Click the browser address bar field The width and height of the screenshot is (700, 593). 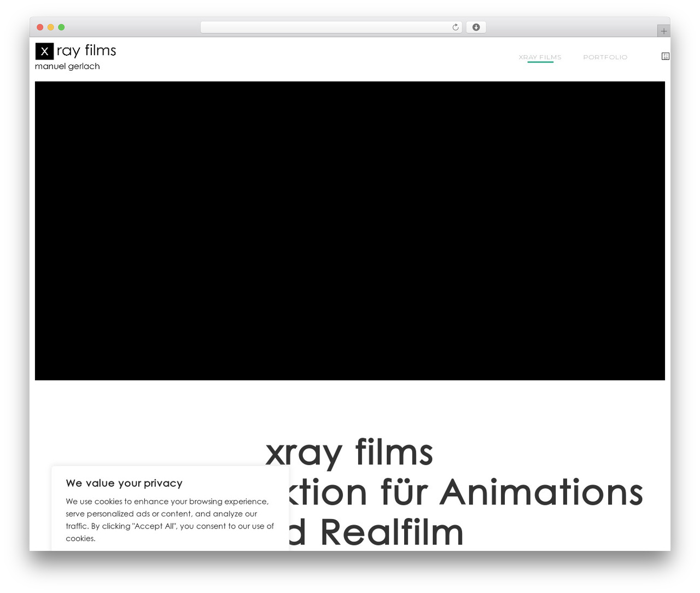[x=331, y=27]
